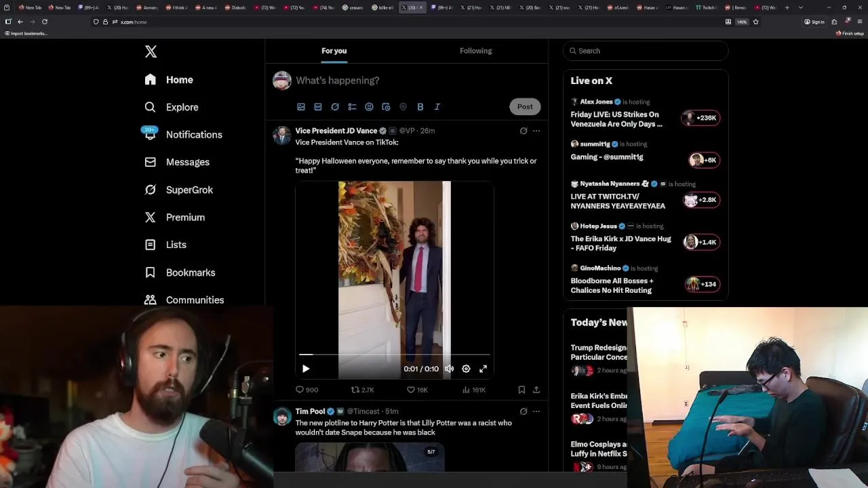Open the Home page in sidebar
The image size is (868, 488).
tap(170, 80)
